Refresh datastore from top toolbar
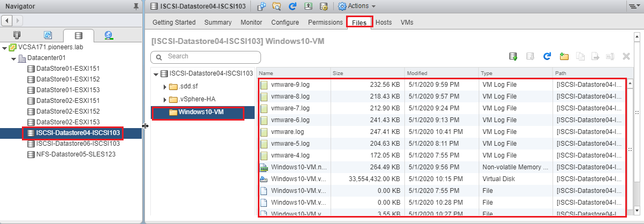Screen dimensions: 644x224 click(x=293, y=6)
